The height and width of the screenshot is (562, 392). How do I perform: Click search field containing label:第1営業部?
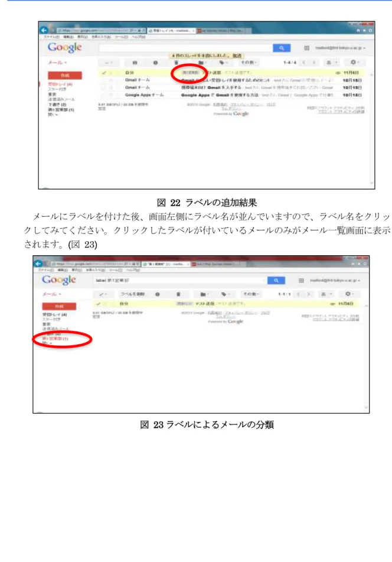[x=180, y=280]
